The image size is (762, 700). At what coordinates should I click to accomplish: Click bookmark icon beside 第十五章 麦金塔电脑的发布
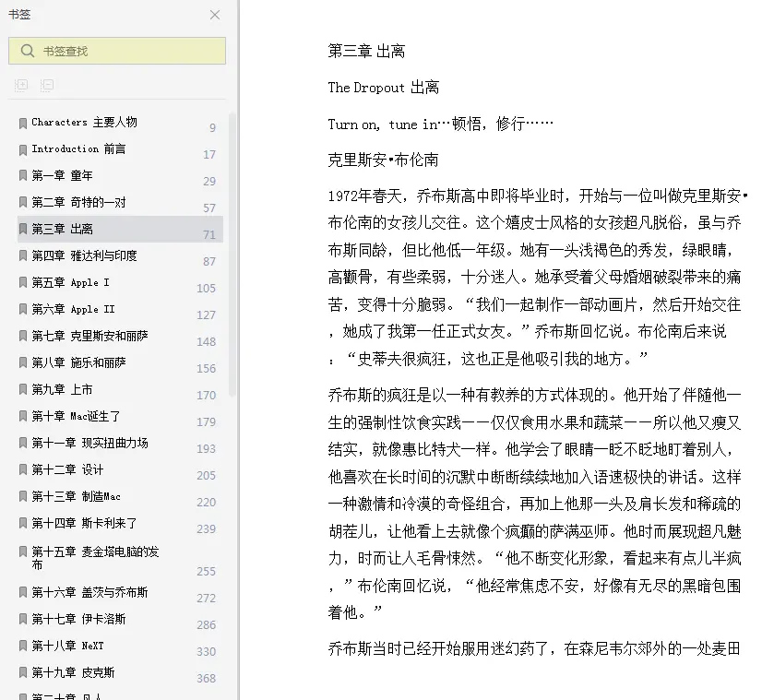point(23,552)
